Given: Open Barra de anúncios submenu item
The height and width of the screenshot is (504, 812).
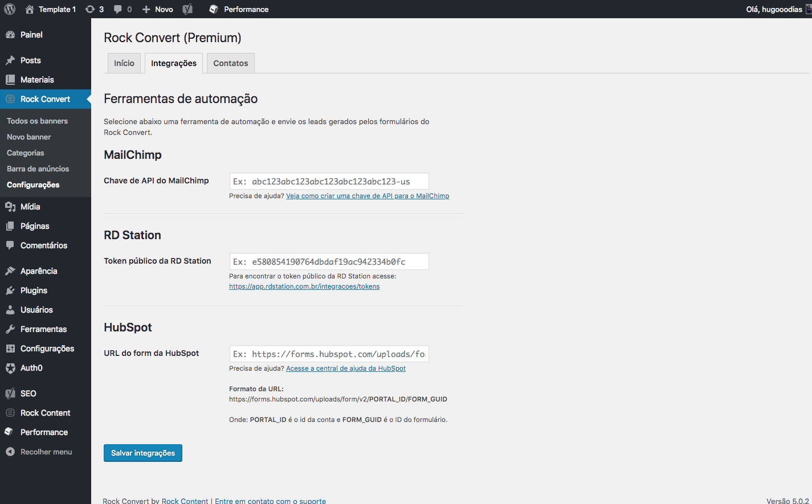Looking at the screenshot, I should (x=38, y=169).
